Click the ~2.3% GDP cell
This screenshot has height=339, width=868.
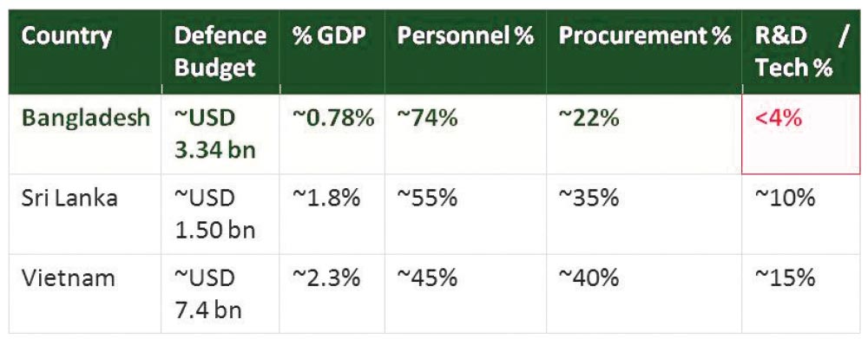pyautogui.click(x=332, y=294)
